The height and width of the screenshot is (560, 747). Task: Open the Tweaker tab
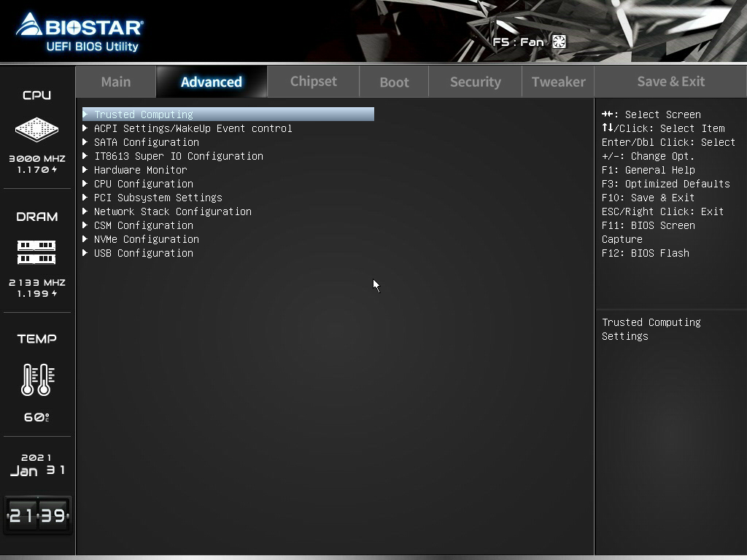[x=558, y=82]
